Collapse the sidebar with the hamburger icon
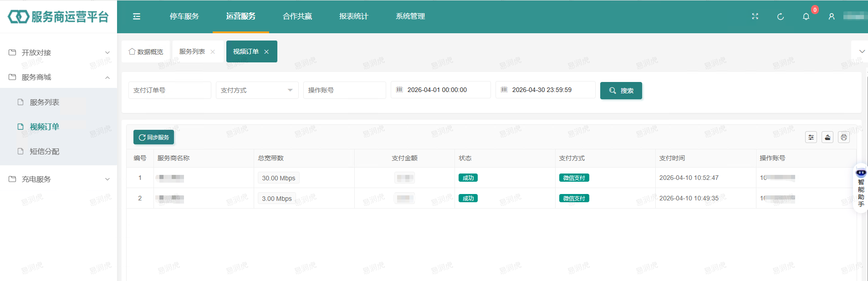868x281 pixels. tap(136, 16)
